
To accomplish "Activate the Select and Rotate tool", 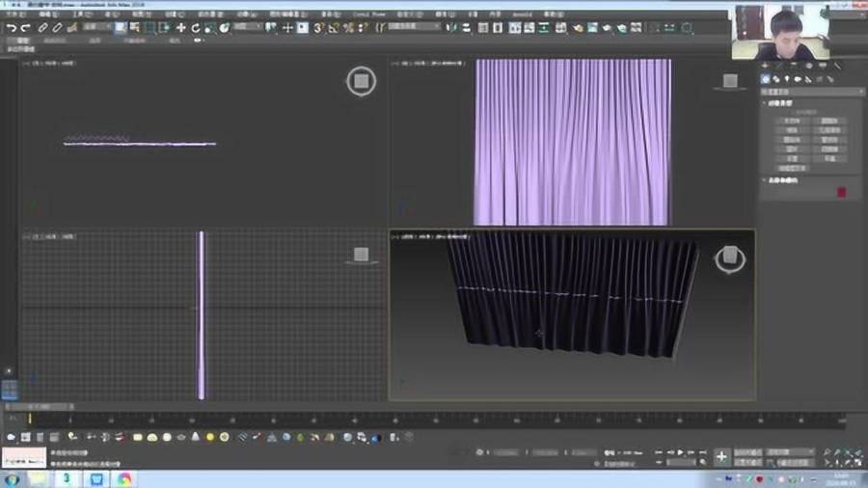I will coord(196,27).
